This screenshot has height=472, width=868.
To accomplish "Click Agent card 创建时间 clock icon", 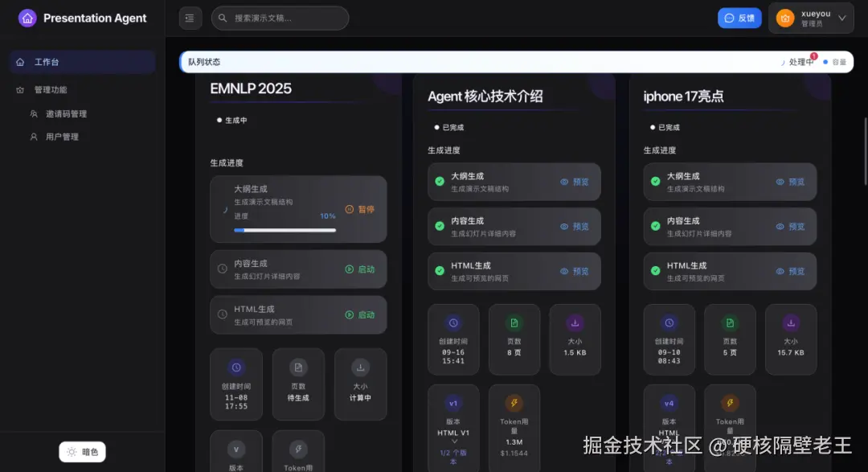I will 453,323.
